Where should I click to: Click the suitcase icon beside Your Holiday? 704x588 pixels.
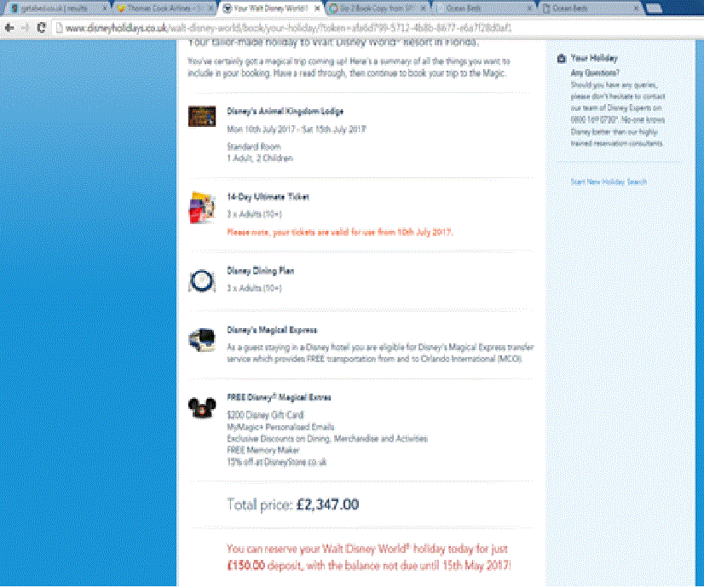pos(561,58)
